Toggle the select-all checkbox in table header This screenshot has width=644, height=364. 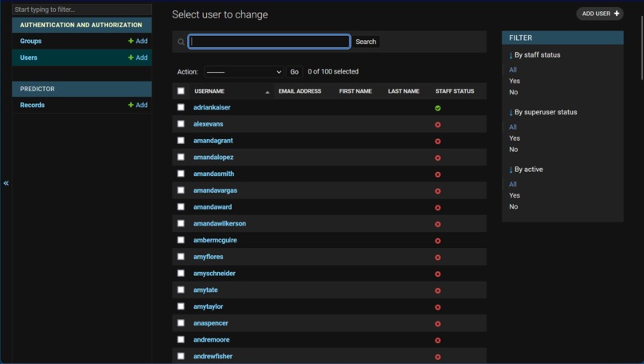point(181,91)
